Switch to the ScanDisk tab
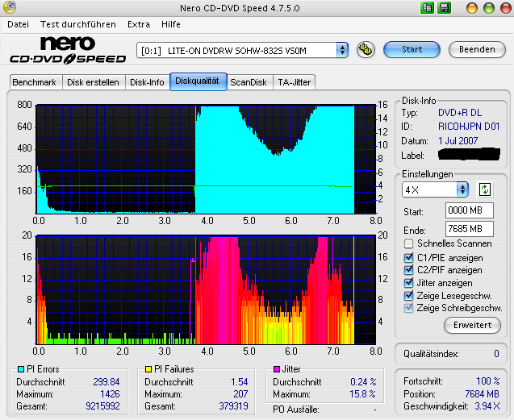 click(x=248, y=82)
